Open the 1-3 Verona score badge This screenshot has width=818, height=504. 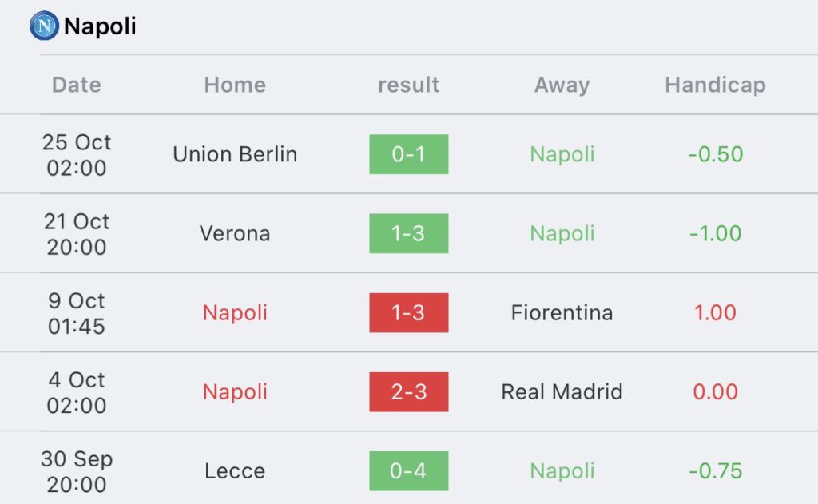point(408,233)
